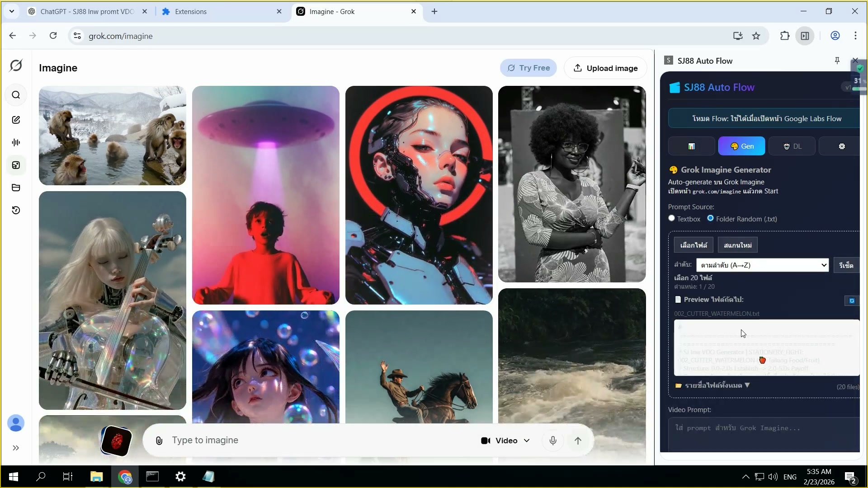868x488 pixels.
Task: Open the voice mode waveform icon
Action: point(16,142)
